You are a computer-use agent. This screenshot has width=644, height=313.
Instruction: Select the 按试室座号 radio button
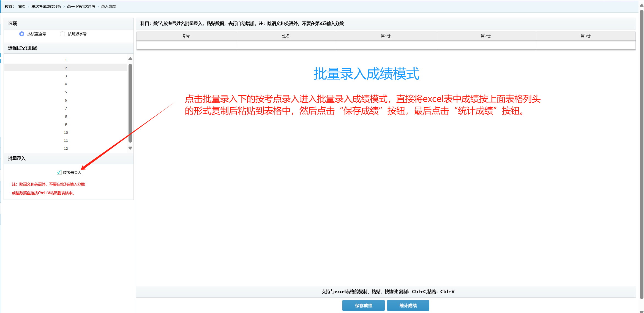coord(22,34)
